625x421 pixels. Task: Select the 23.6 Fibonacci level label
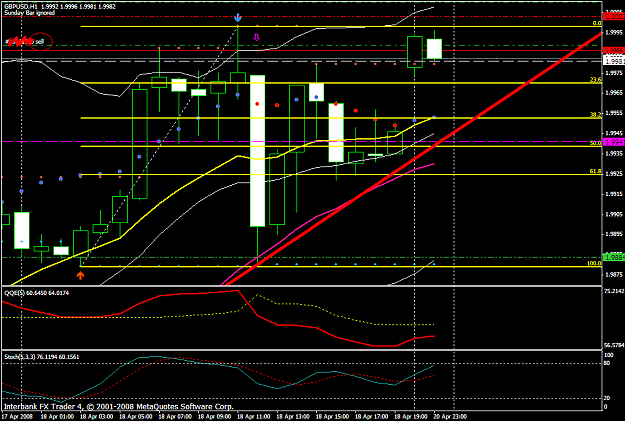[596, 80]
